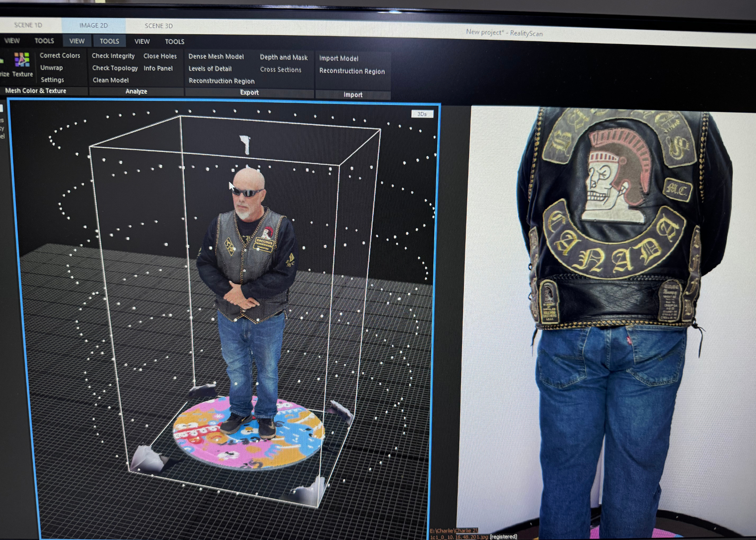Screen dimensions: 756x540
Task: Export Reconstruction Region
Action: (x=222, y=81)
